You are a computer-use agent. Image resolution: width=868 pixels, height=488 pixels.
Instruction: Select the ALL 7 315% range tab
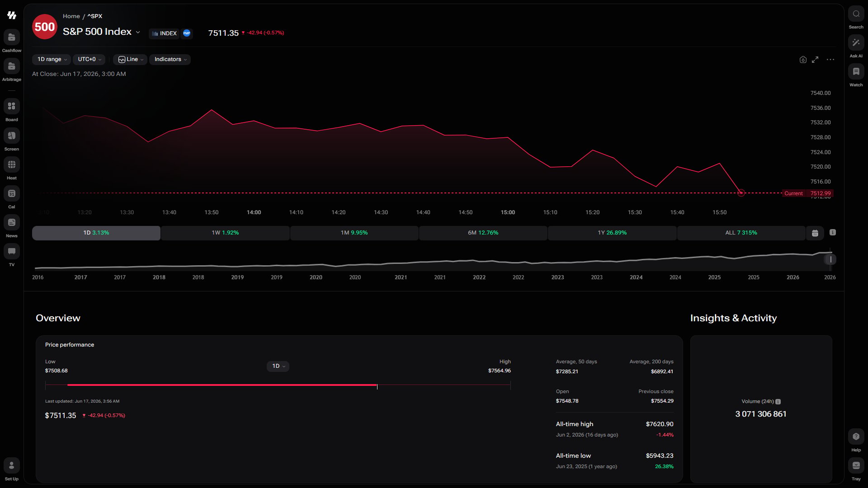741,233
